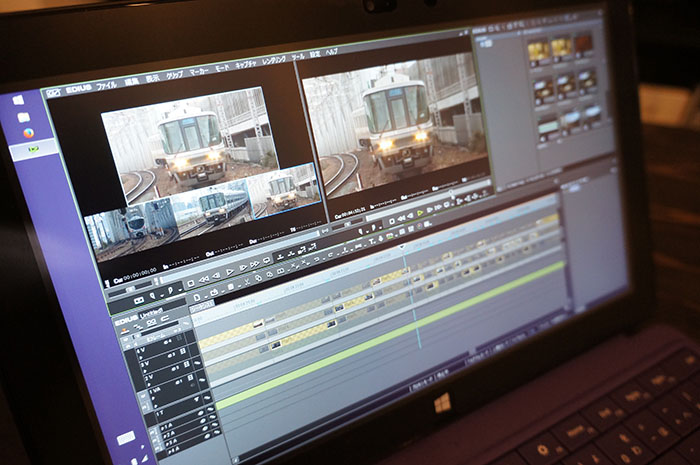
Task: Open the 設定 (Settings) menu
Action: point(315,54)
